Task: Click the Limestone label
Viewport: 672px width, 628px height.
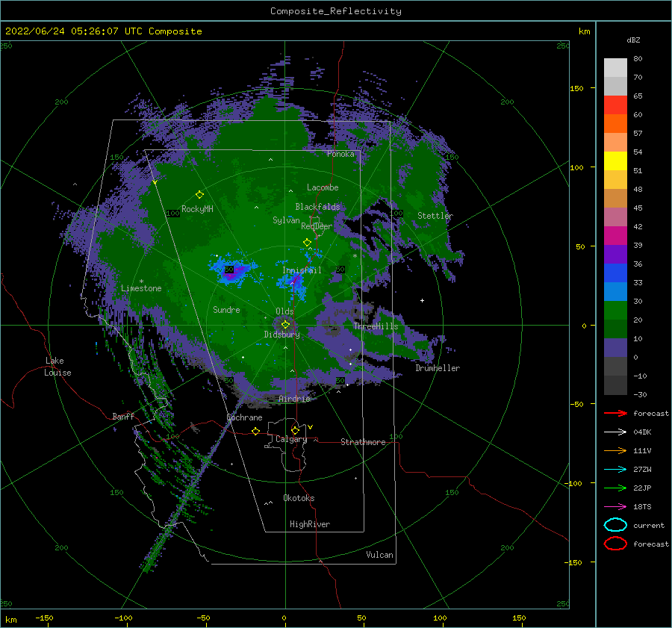Action: tap(141, 288)
